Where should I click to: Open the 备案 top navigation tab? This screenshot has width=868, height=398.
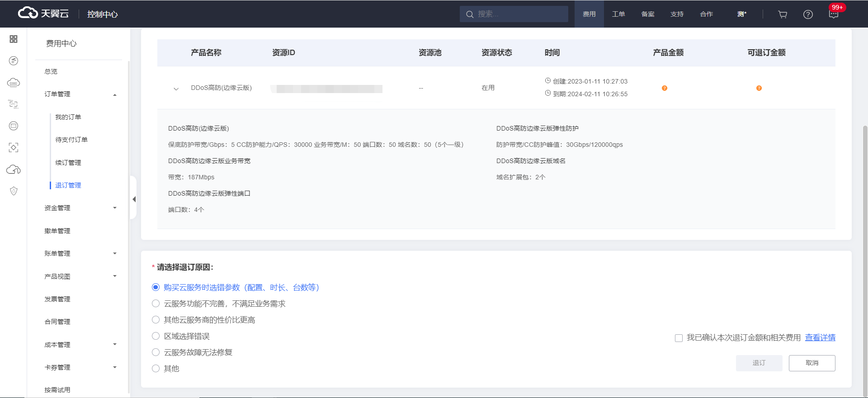648,14
